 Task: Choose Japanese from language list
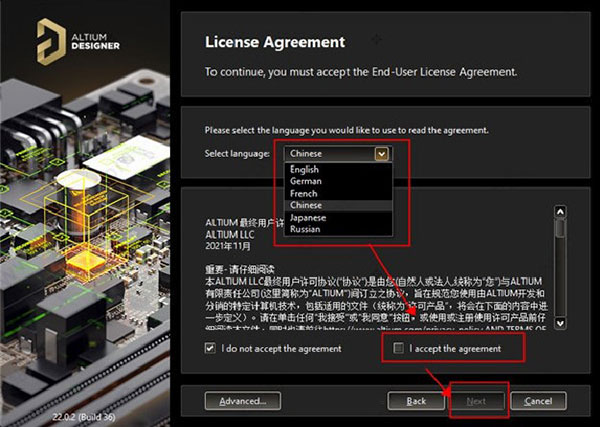click(338, 217)
